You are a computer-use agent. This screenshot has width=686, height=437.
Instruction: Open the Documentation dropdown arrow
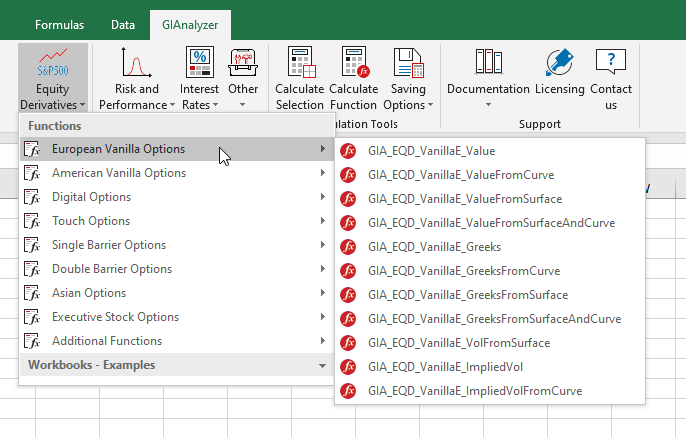[x=488, y=105]
